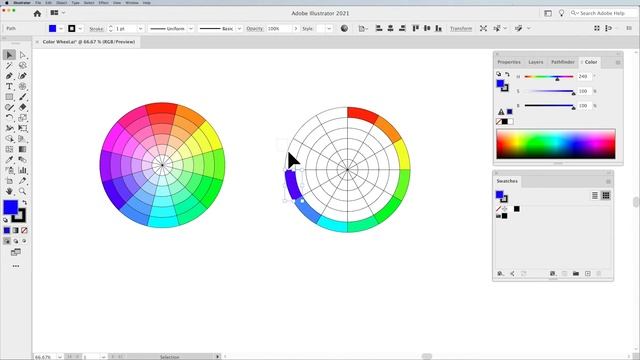
Task: Expand the opacity slider arrow
Action: [296, 29]
